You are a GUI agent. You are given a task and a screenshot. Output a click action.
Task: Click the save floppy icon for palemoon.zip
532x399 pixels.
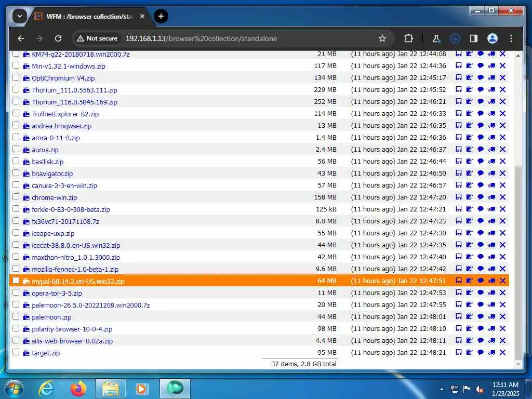click(458, 316)
